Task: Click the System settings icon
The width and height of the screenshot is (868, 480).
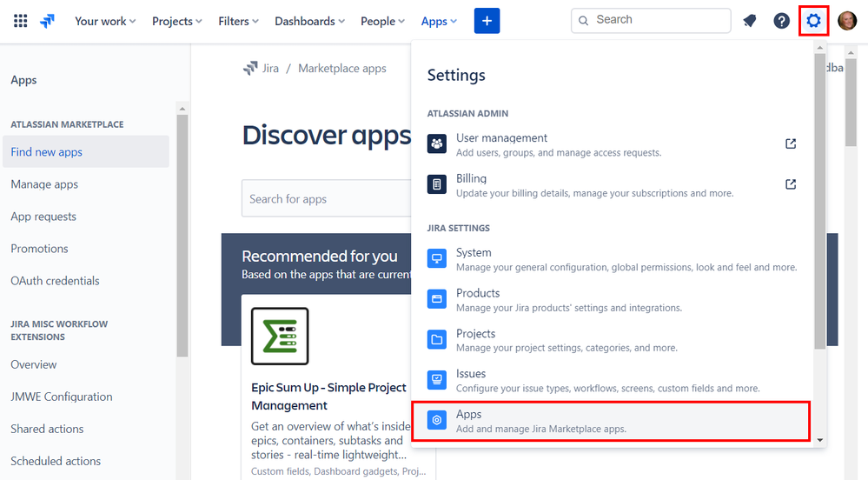Action: point(437,259)
